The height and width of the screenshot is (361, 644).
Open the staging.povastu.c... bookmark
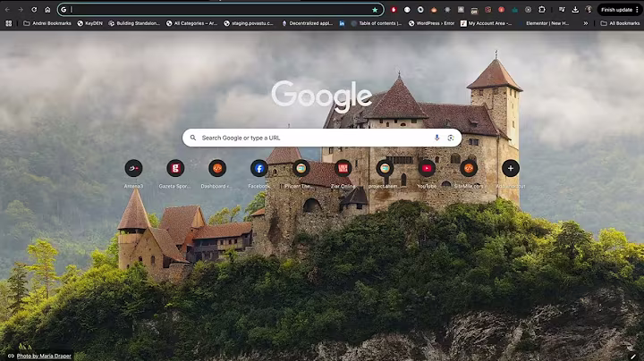249,23
